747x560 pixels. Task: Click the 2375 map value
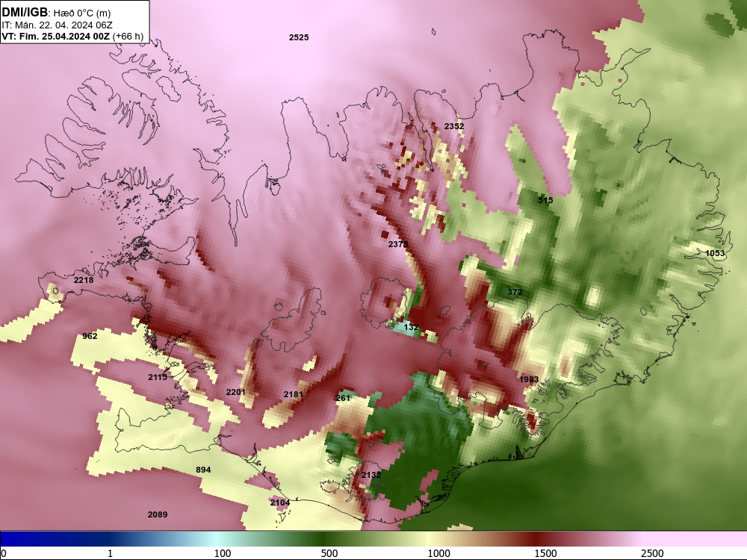click(398, 244)
